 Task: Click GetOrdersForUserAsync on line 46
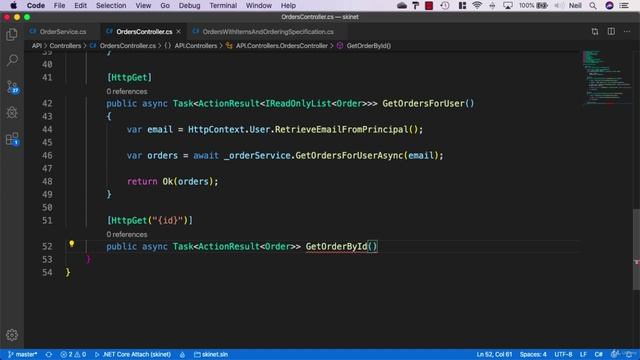(x=349, y=156)
